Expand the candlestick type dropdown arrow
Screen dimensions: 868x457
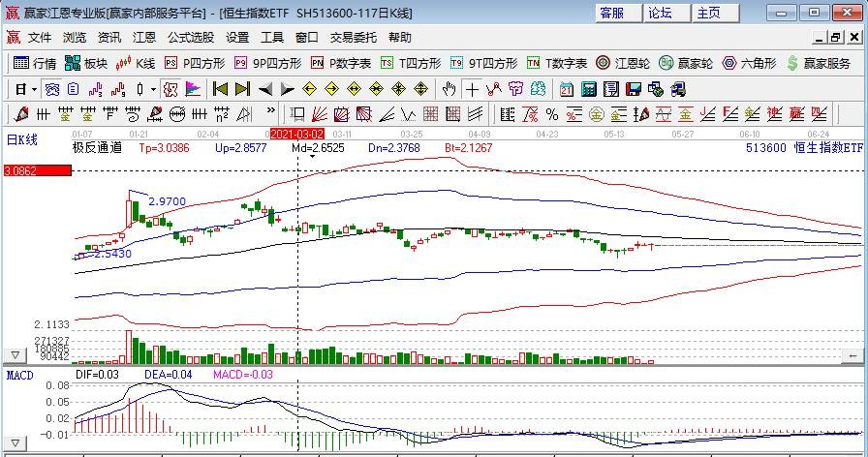pos(153,89)
